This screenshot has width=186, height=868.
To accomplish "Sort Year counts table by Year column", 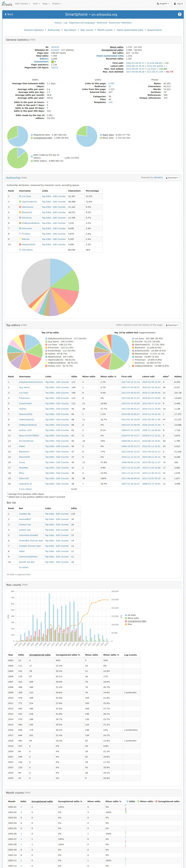I will click(x=10, y=655).
